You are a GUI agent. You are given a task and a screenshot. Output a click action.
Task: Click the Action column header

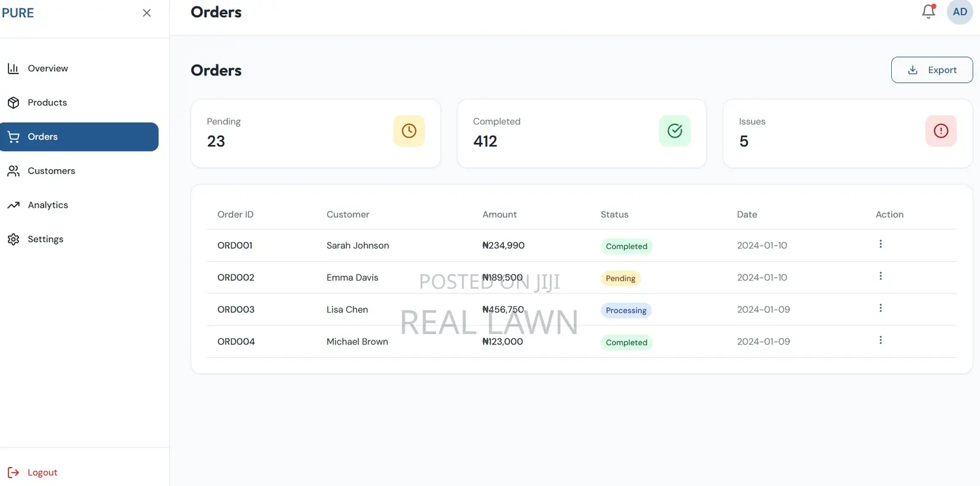tap(889, 215)
